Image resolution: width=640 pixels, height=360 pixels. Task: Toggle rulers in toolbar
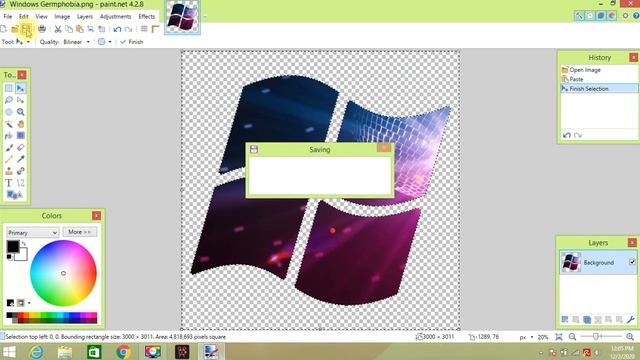point(155,29)
